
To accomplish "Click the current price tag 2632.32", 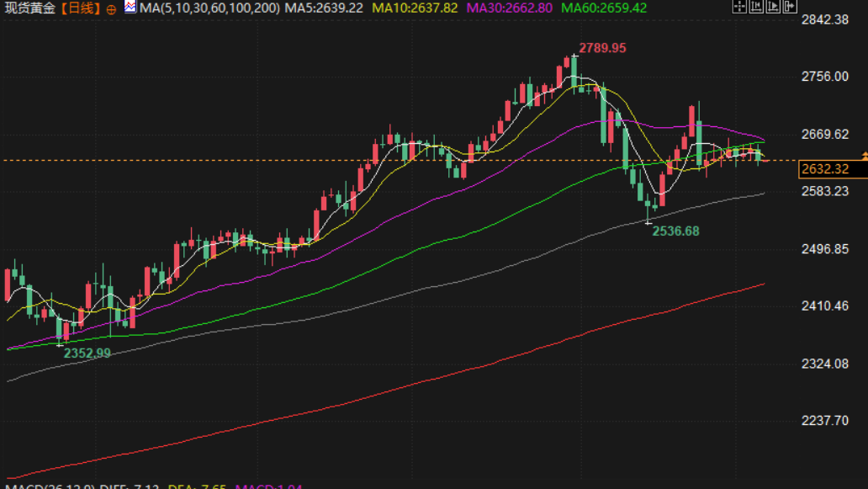I will (833, 169).
